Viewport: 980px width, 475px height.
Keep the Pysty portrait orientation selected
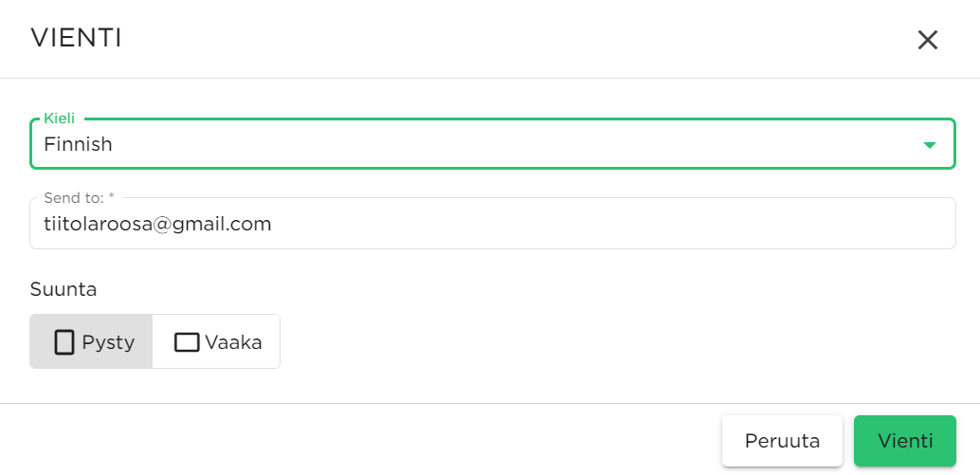click(x=91, y=341)
